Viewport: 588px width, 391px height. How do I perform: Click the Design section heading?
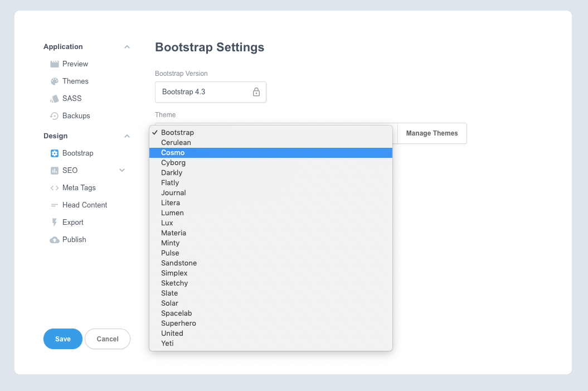coord(56,136)
